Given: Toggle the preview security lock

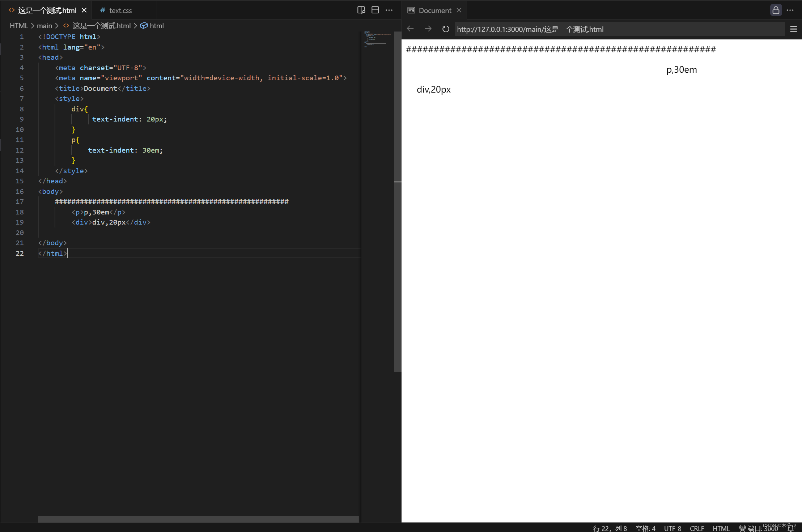Looking at the screenshot, I should [x=776, y=10].
